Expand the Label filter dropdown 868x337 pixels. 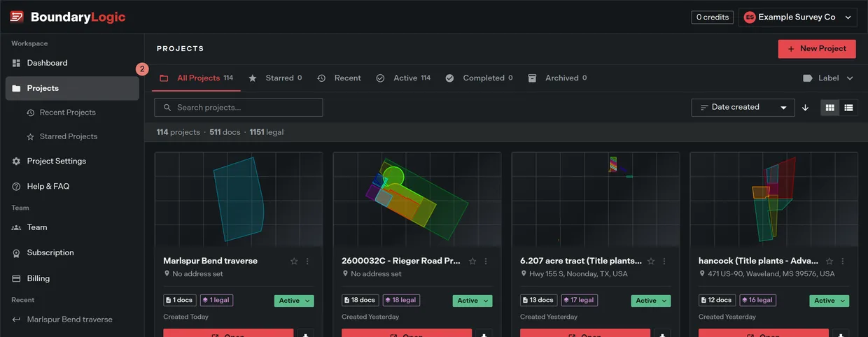828,78
